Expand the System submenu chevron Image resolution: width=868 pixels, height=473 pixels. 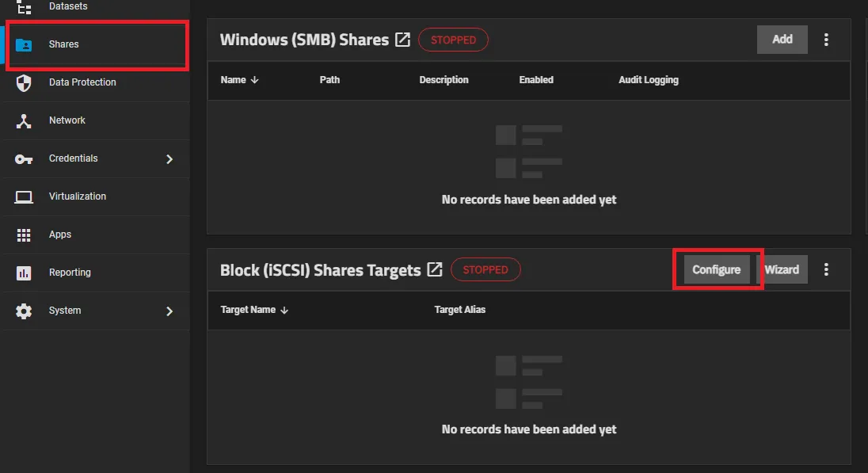coord(169,311)
